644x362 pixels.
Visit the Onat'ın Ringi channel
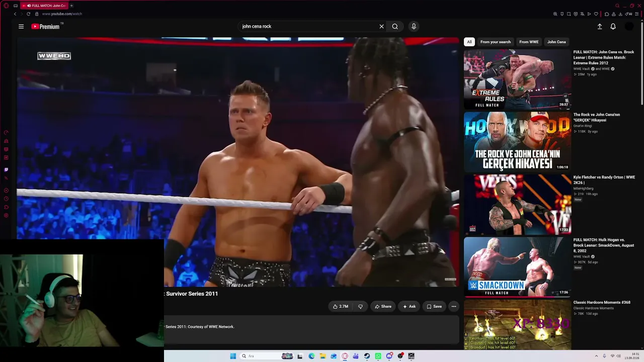coord(583,126)
